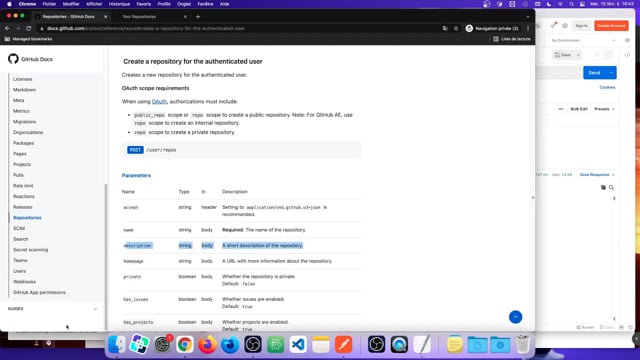Open TextEdit from the Dock
Image resolution: width=640 pixels, height=360 pixels.
click(422, 344)
